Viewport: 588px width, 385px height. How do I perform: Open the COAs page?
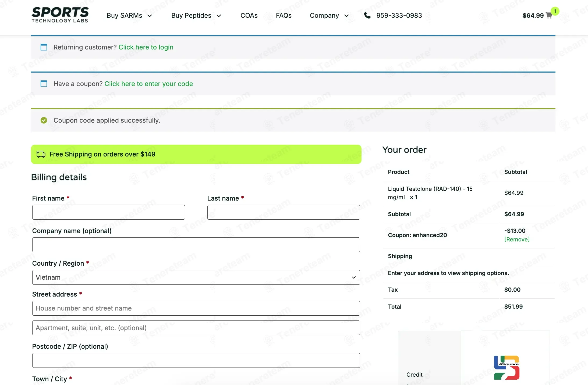click(x=249, y=16)
